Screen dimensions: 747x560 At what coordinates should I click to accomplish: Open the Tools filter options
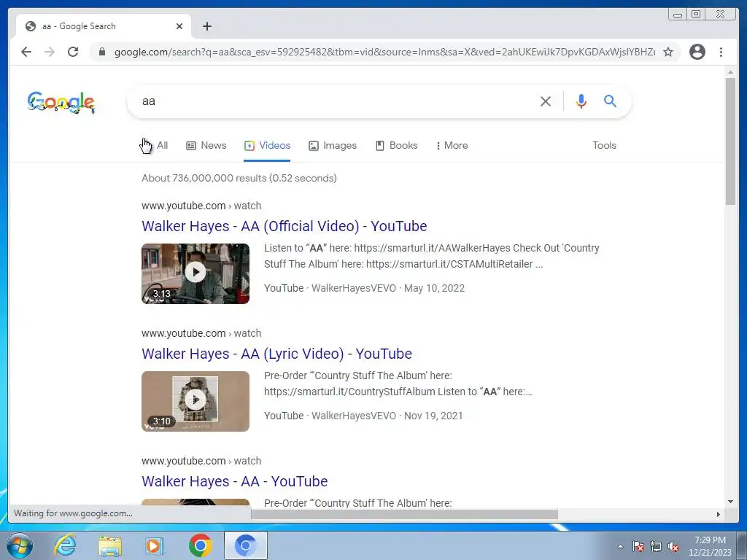coord(604,145)
